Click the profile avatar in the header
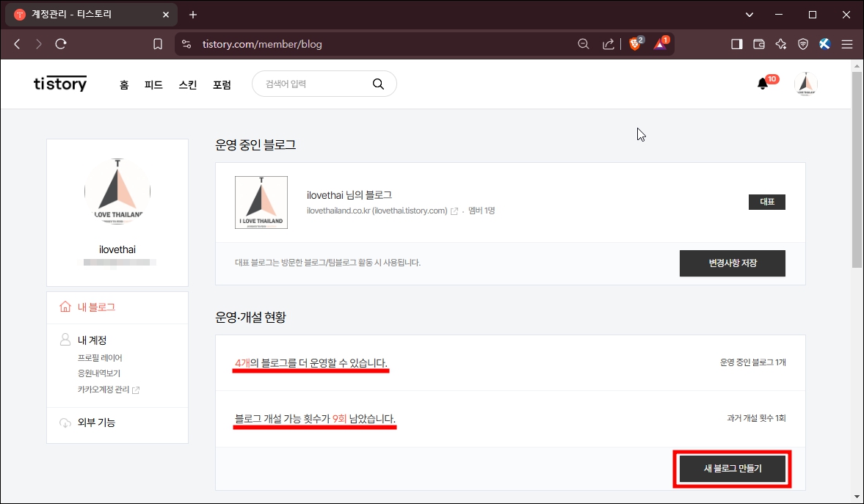Image resolution: width=864 pixels, height=504 pixels. pos(805,84)
